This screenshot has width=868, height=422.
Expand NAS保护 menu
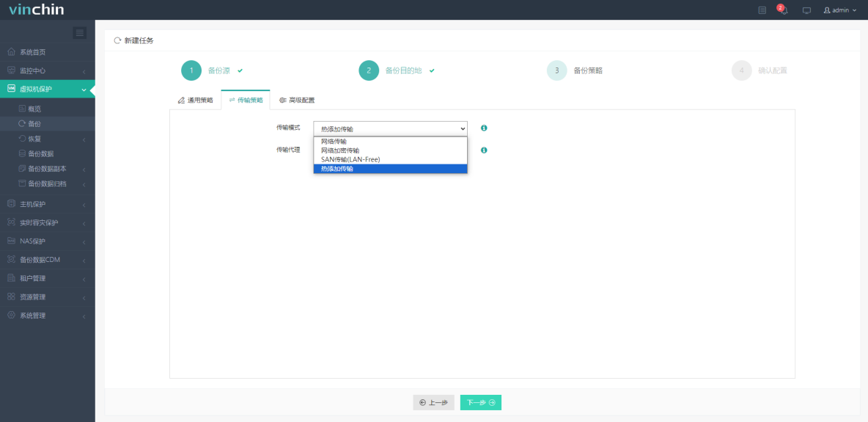pos(48,241)
